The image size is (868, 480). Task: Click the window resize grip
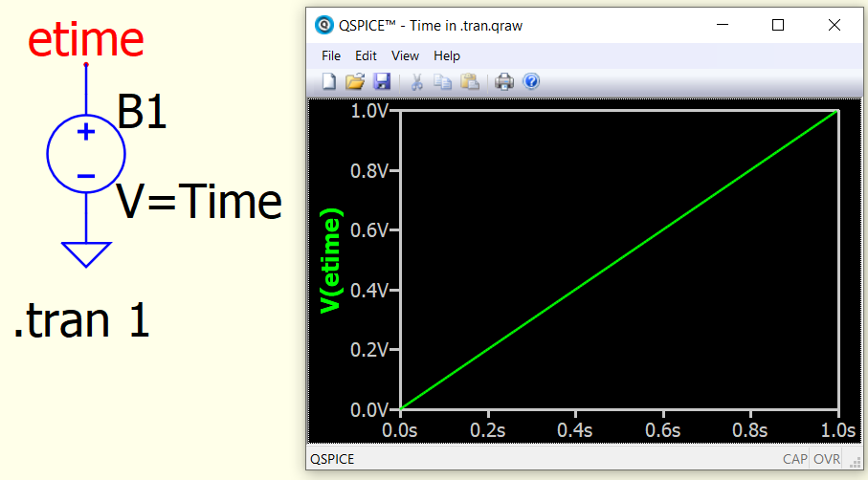point(855,462)
